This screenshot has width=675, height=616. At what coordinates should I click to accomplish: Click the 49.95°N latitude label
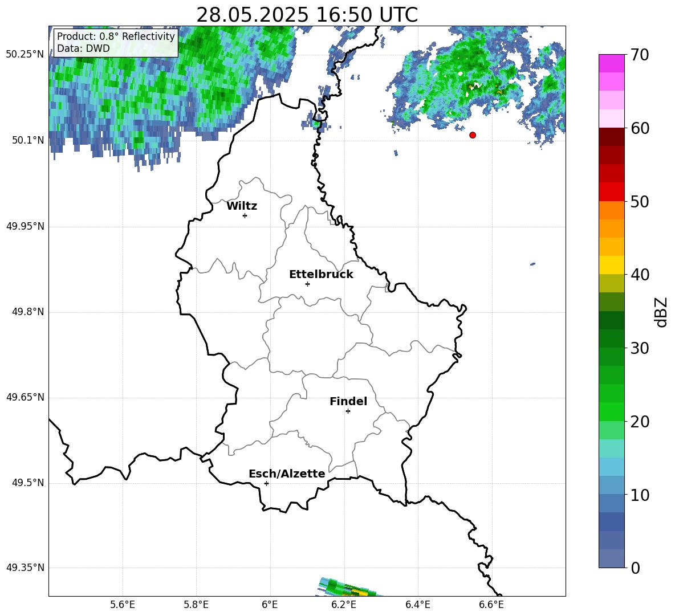click(x=25, y=226)
